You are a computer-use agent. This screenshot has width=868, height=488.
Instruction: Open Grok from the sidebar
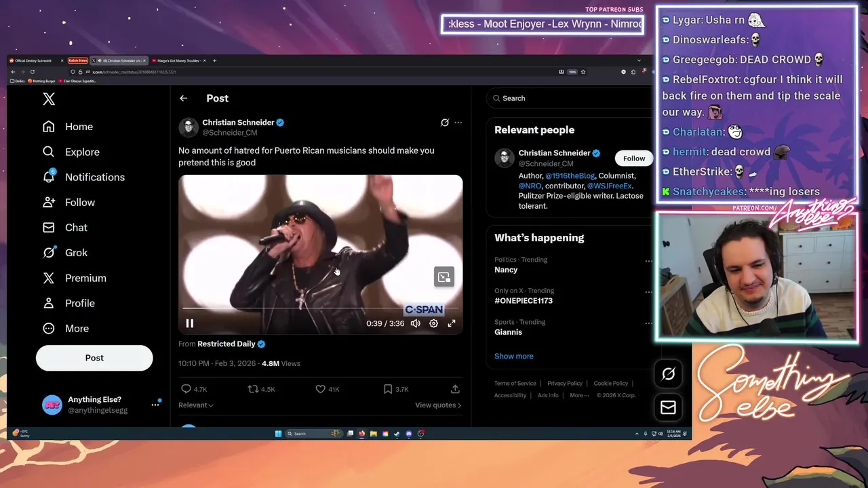[x=65, y=252]
